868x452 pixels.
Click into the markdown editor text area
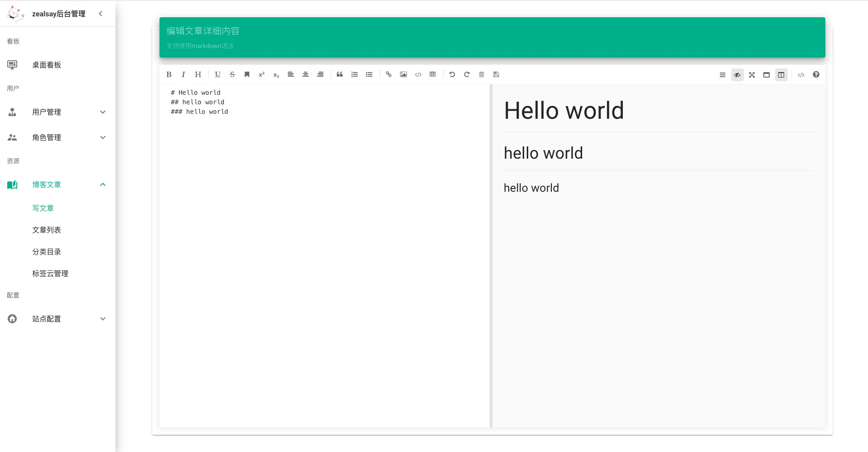[324, 256]
